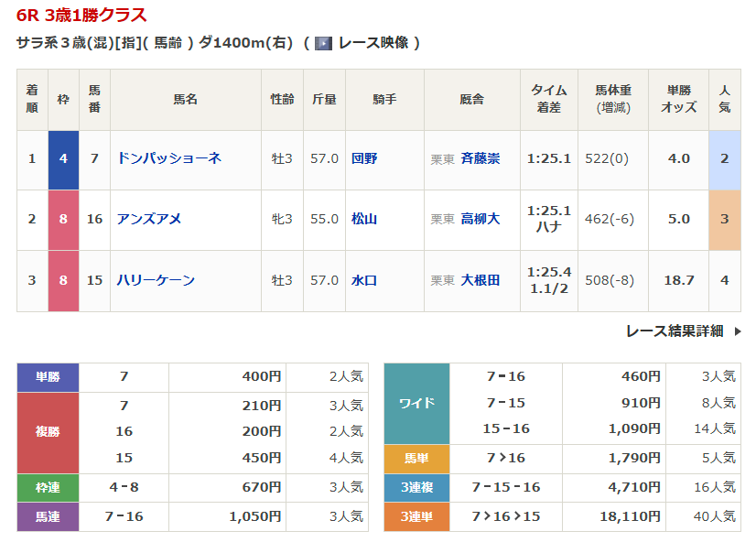Click jockey name 水口
The height and width of the screenshot is (542, 756).
(x=364, y=280)
